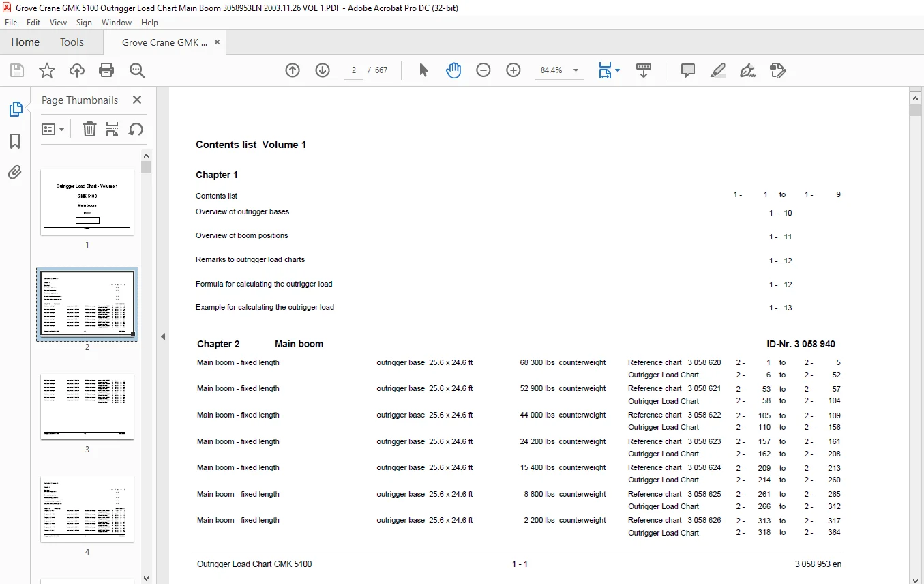Image resolution: width=924 pixels, height=584 pixels.
Task: Go to previous page arrow
Action: 293,70
